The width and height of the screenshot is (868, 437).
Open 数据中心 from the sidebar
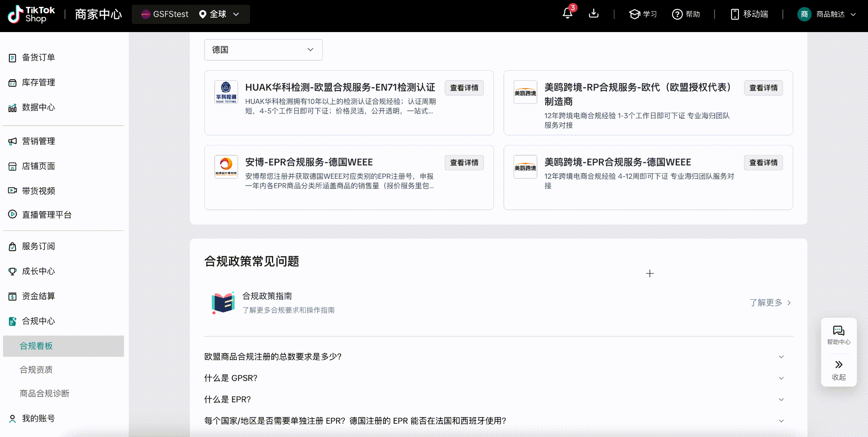click(38, 107)
